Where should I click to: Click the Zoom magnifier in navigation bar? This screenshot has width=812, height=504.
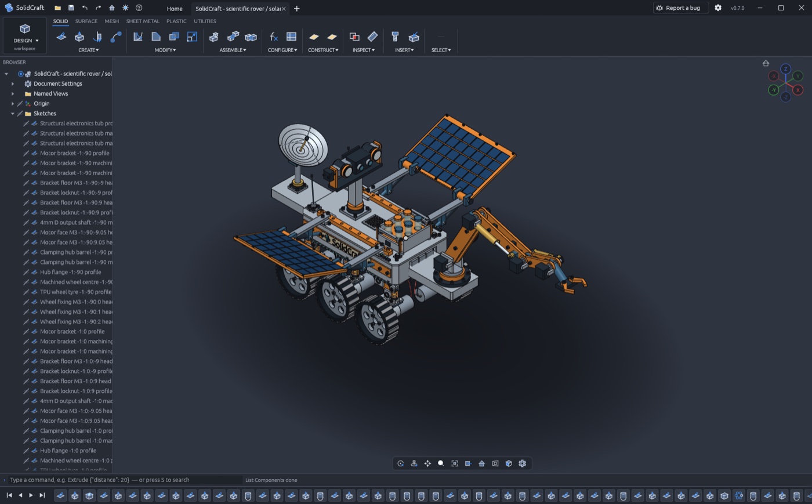pos(441,463)
